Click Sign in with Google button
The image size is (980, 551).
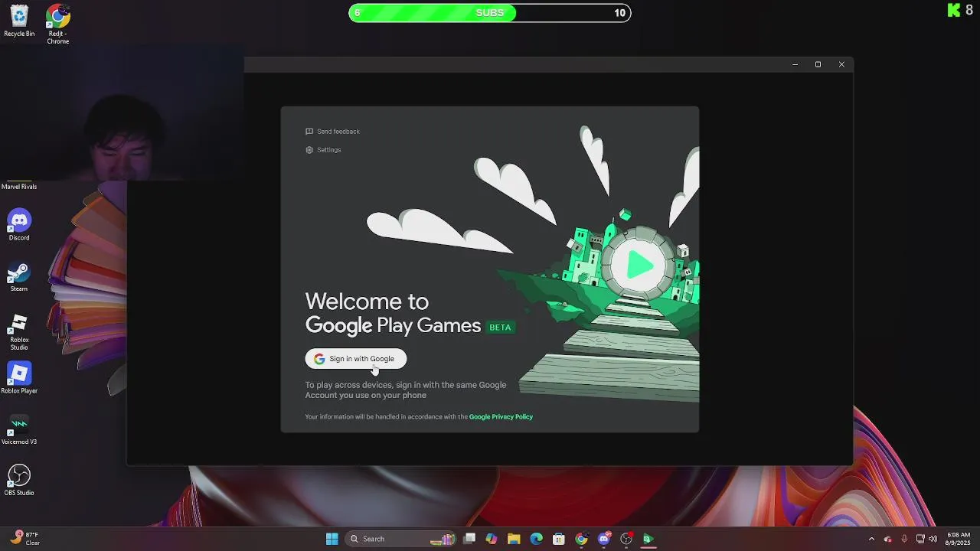(x=355, y=359)
